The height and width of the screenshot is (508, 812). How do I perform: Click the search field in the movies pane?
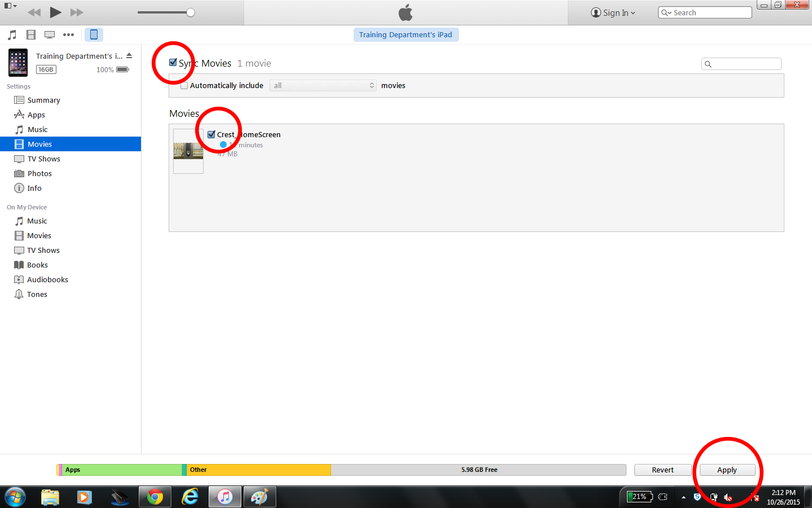[742, 64]
